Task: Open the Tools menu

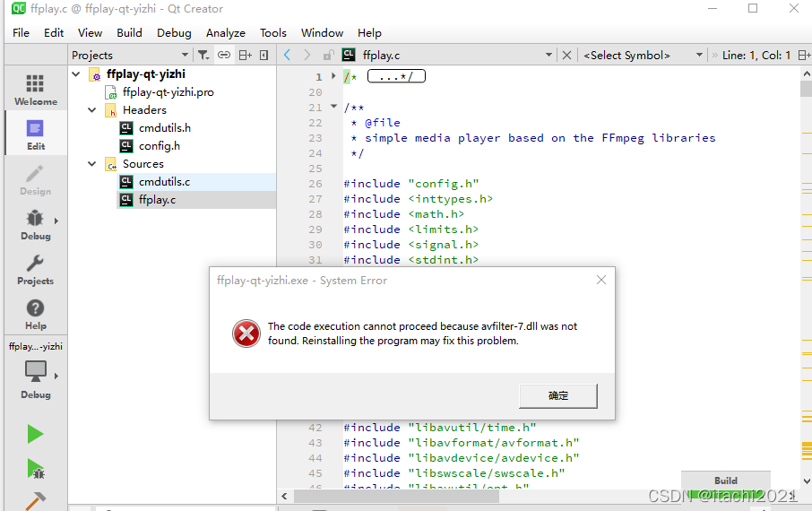Action: click(273, 32)
